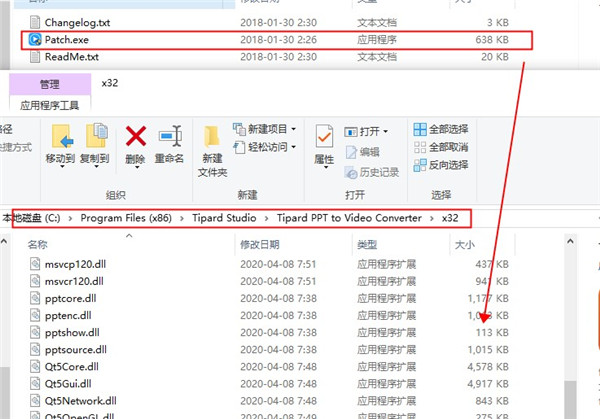600x419 pixels.
Task: Open History (历史记录) in ribbon
Action: point(372,172)
